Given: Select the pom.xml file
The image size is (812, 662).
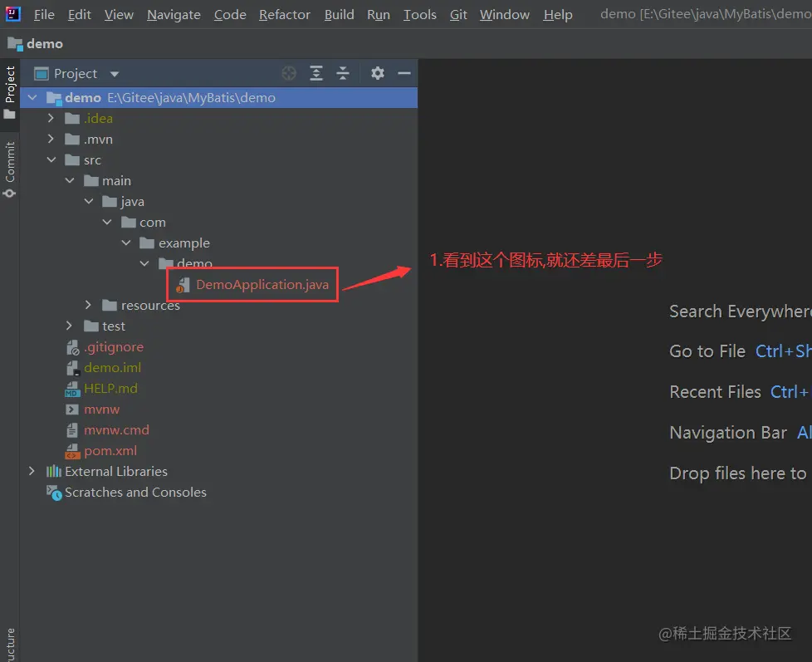Looking at the screenshot, I should pyautogui.click(x=110, y=450).
